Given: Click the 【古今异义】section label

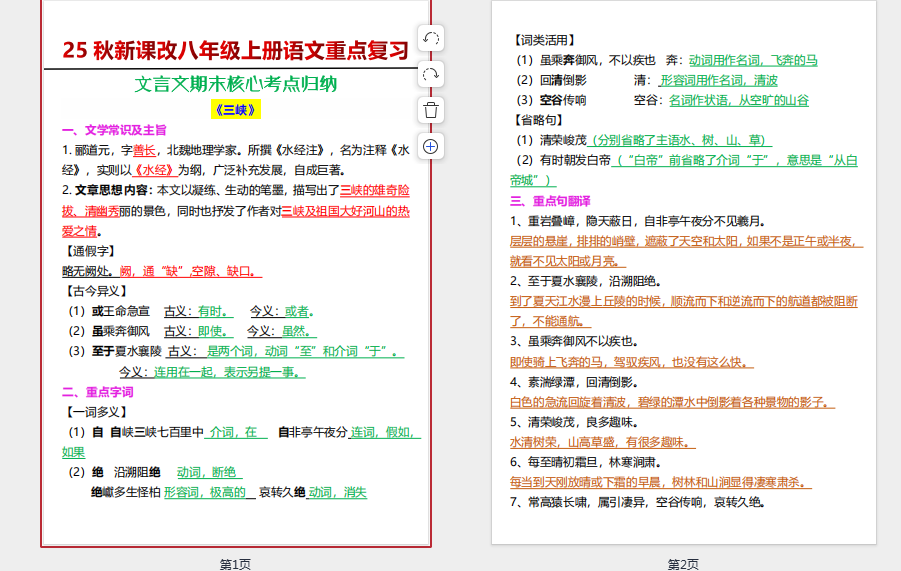Looking at the screenshot, I should tap(94, 291).
